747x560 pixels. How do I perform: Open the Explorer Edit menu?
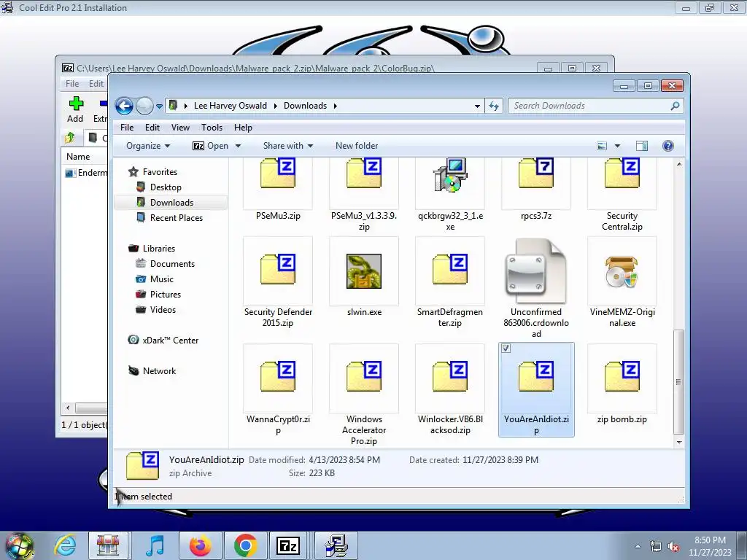pos(152,128)
